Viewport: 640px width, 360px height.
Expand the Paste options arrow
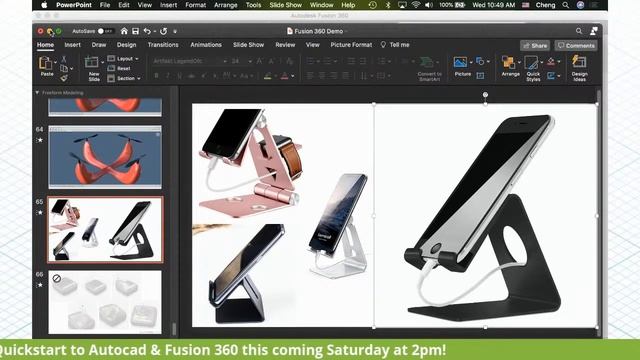coord(55,62)
